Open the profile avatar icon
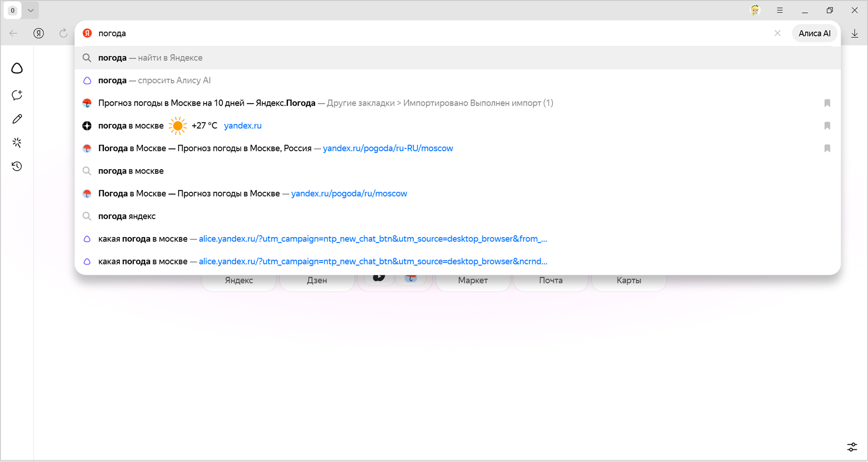This screenshot has height=462, width=868. (x=755, y=10)
